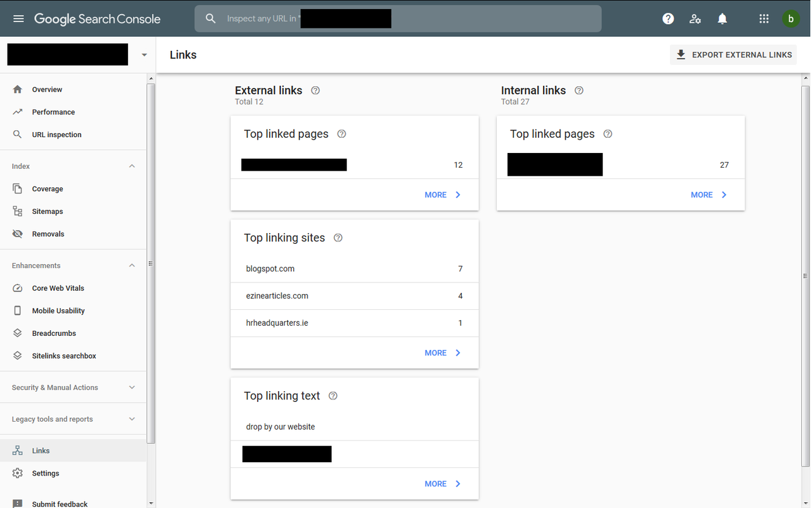Click the download icon for export
Image resolution: width=812 pixels, height=508 pixels.
click(x=681, y=55)
